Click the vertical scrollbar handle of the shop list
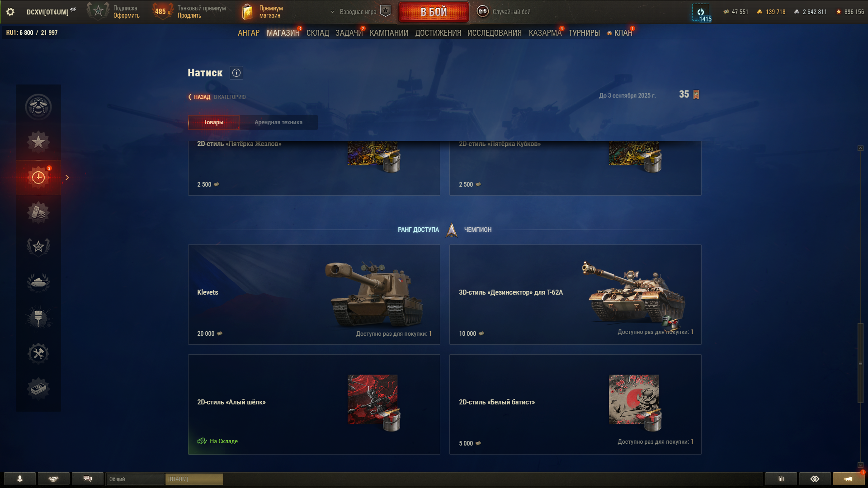868x488 pixels. [860, 363]
